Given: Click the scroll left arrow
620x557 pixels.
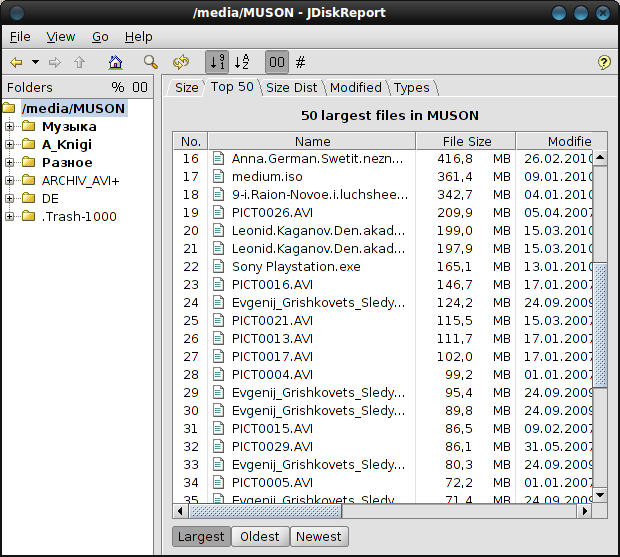Looking at the screenshot, I should pyautogui.click(x=180, y=511).
